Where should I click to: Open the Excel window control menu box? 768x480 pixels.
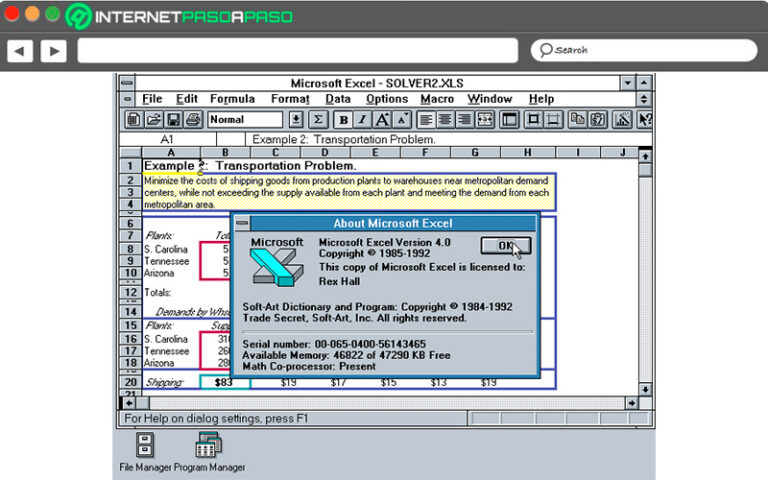[127, 84]
